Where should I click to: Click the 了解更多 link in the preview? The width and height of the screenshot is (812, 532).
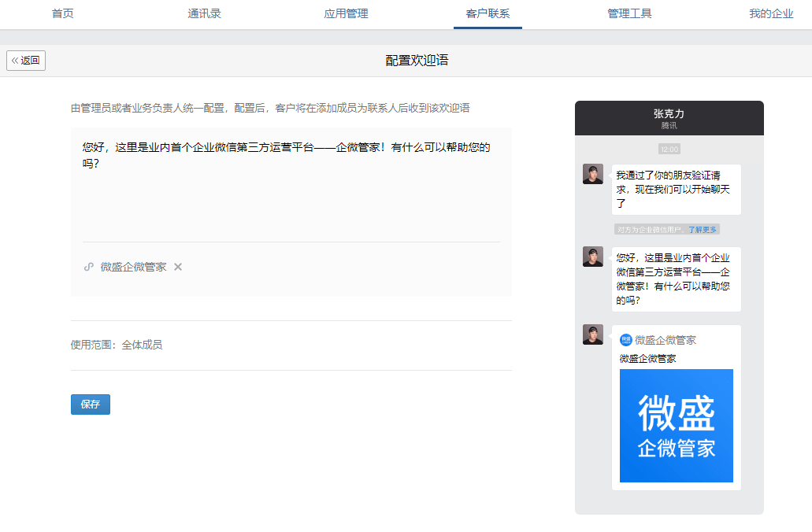703,230
